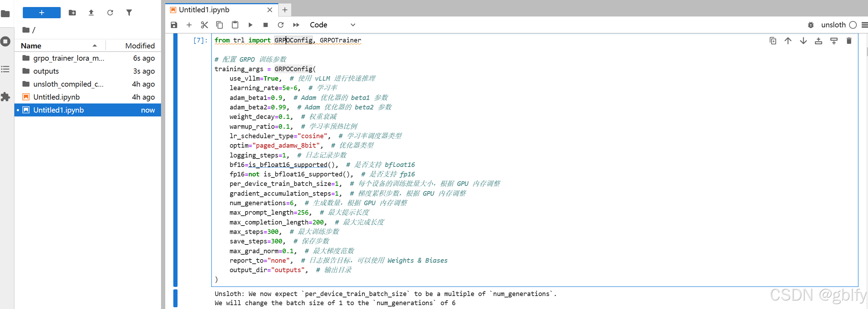This screenshot has width=868, height=309.
Task: Open the Extension Manager panel
Action: coord(5,97)
